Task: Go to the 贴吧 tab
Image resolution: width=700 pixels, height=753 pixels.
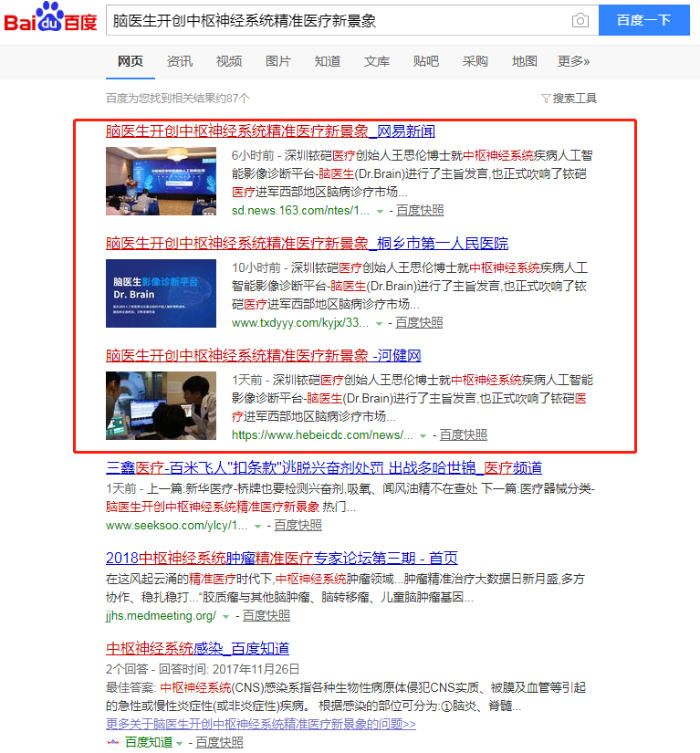Action: [x=426, y=61]
